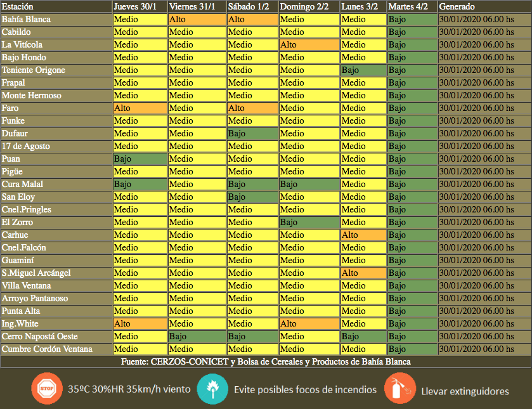Screen dimensions: 532x409
Task: Click Dufaur's green Bajo cell on Sábado
Action: tap(252, 133)
